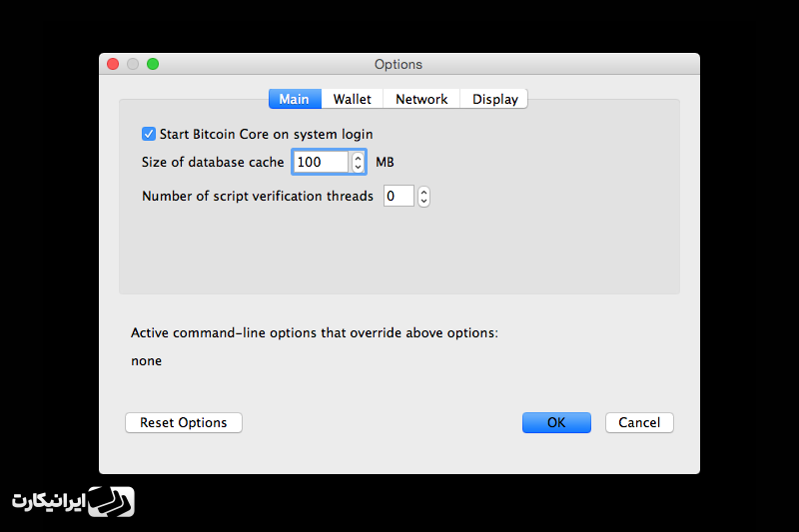Click the "none" command-line options text
The height and width of the screenshot is (532, 799).
coord(146,361)
